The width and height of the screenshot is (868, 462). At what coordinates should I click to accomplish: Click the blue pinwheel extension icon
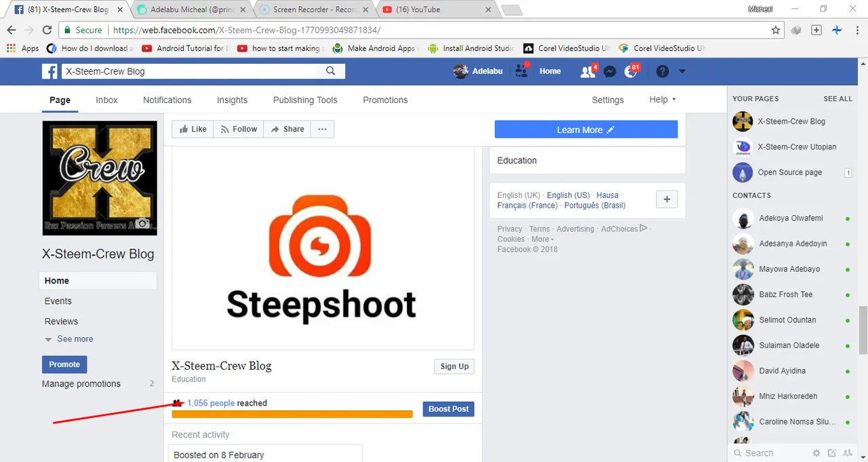tap(837, 31)
